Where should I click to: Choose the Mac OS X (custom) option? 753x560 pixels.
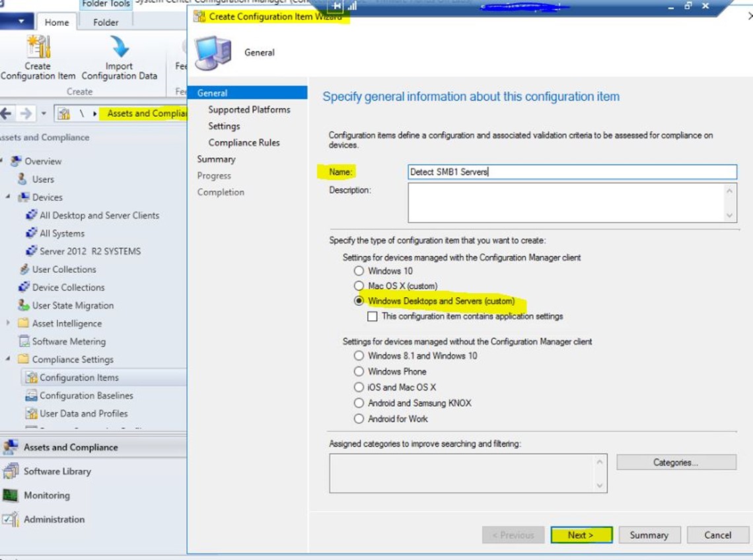(x=359, y=286)
